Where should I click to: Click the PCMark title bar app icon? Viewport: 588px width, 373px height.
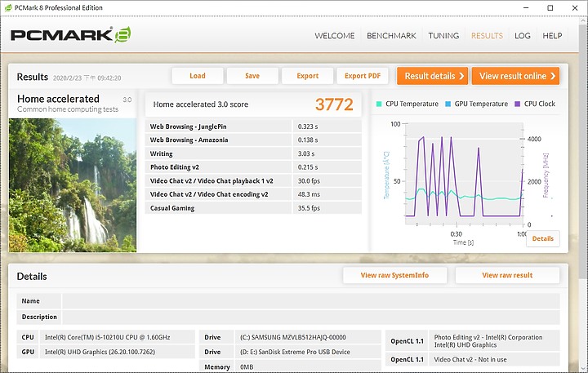(8, 8)
